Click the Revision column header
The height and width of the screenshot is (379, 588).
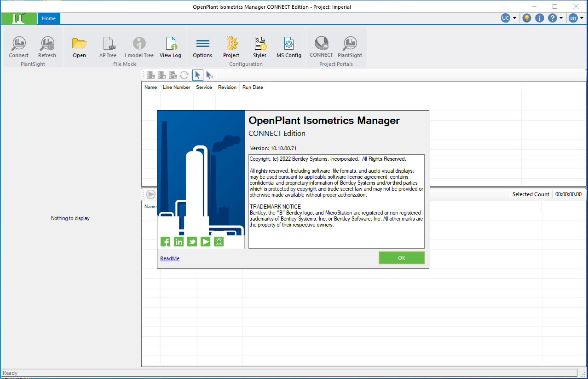coord(227,87)
